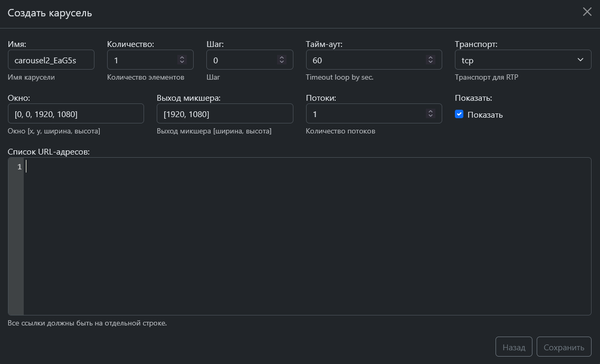Click the Показать checkbox label text
The width and height of the screenshot is (600, 364).
click(x=485, y=115)
